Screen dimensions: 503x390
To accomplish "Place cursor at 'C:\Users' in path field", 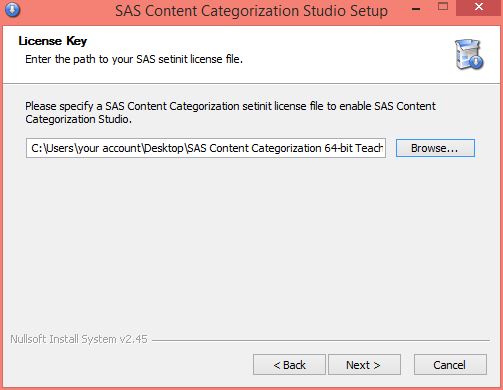I will point(52,148).
